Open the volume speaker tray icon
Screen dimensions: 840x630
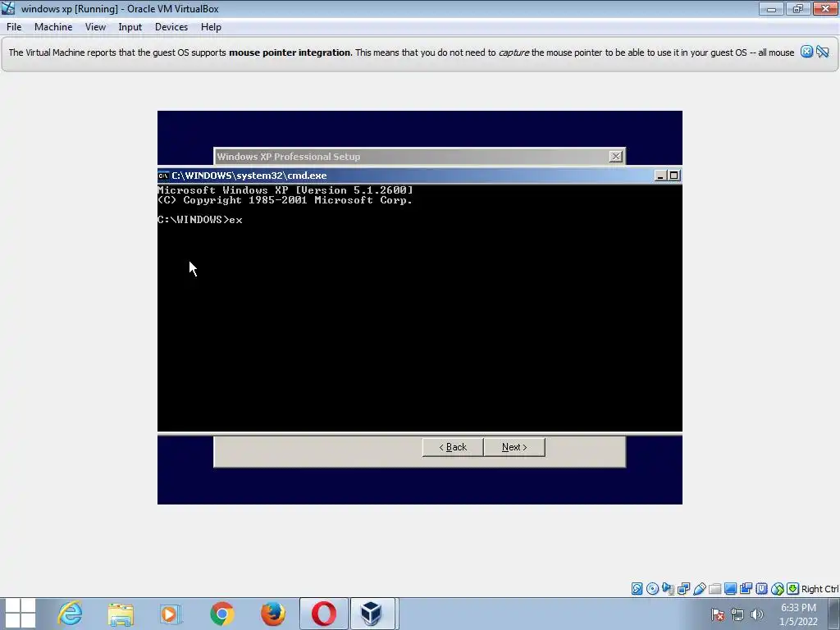point(757,614)
